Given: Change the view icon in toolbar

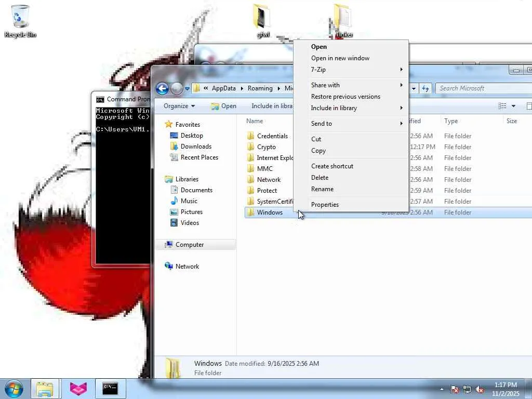Looking at the screenshot, I should pos(502,106).
